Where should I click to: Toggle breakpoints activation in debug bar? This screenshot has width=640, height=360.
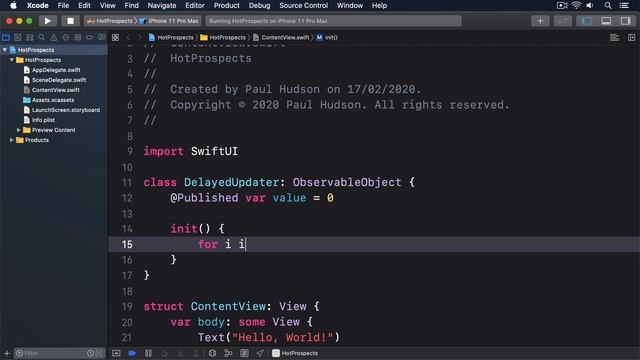tap(132, 353)
